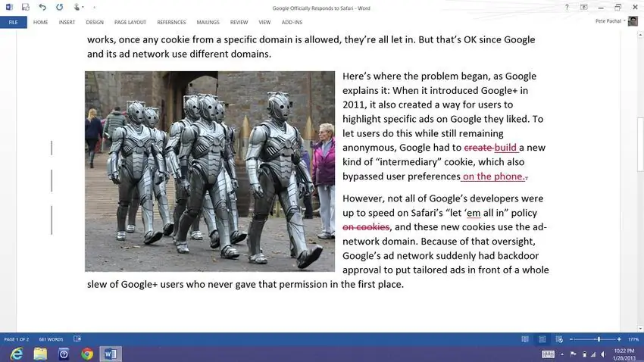This screenshot has width=644, height=362.
Task: Click scrollbar up arrow
Action: pos(640,35)
